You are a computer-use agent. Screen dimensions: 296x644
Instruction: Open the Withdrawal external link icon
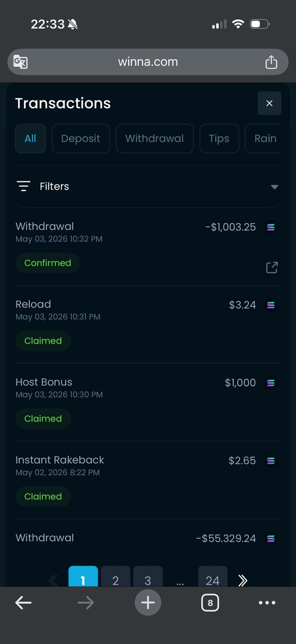coord(272,267)
